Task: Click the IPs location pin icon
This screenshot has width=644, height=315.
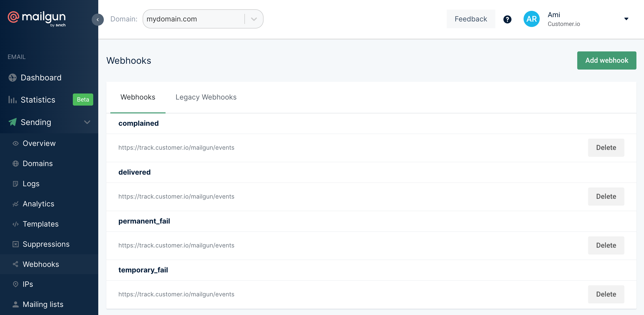Action: [x=16, y=284]
